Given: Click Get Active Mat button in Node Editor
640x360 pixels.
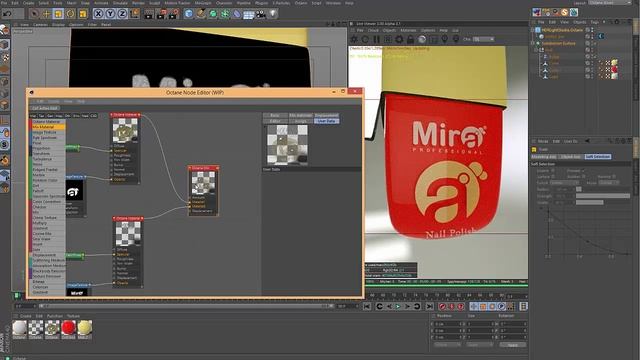Looking at the screenshot, I should 45,108.
